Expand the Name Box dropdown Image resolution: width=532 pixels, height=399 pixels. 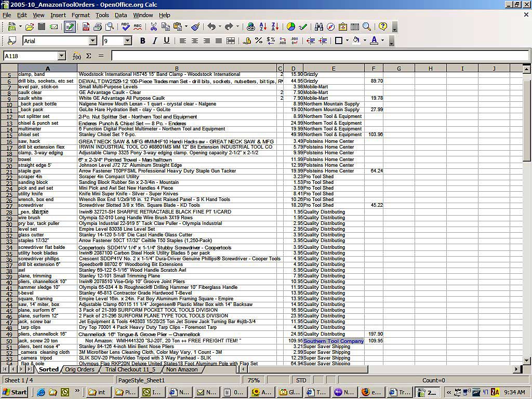(61, 56)
